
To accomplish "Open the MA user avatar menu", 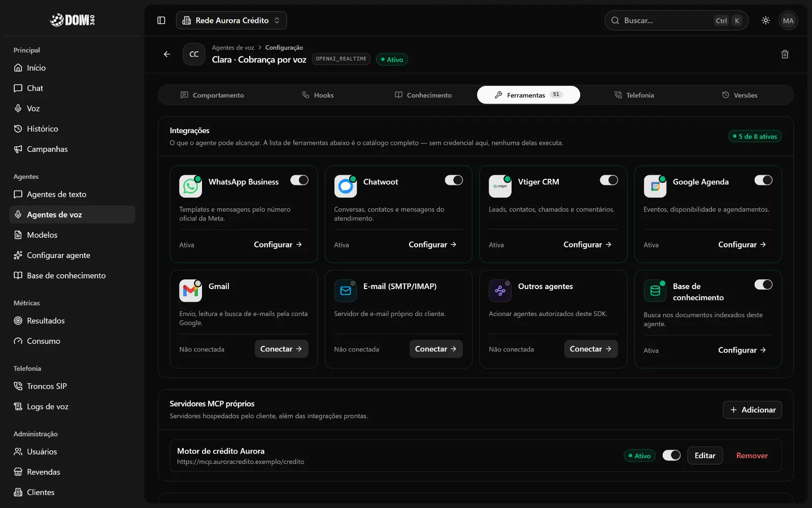I will click(788, 20).
